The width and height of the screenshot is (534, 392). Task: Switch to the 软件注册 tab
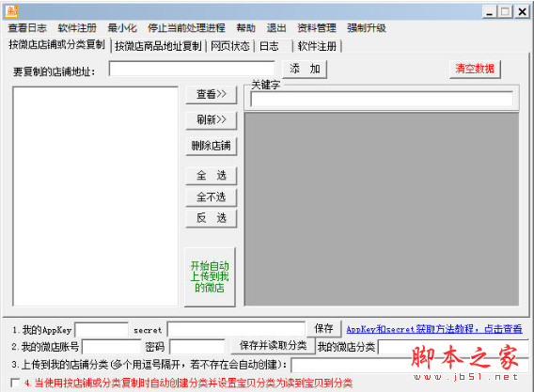[x=317, y=46]
